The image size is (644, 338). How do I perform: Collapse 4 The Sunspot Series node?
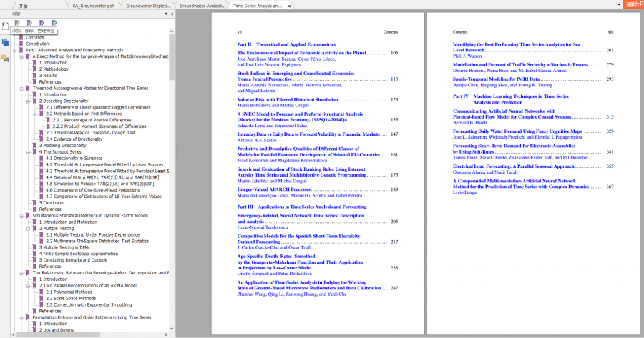point(29,152)
